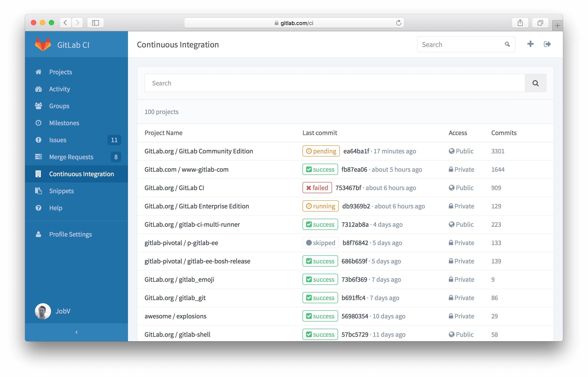The height and width of the screenshot is (377, 588).
Task: Click the plus icon to create new project
Action: 530,44
